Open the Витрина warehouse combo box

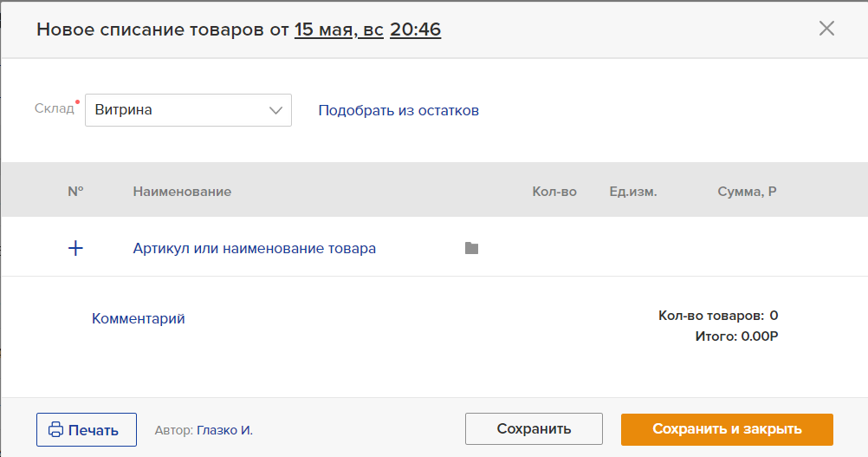coord(188,110)
